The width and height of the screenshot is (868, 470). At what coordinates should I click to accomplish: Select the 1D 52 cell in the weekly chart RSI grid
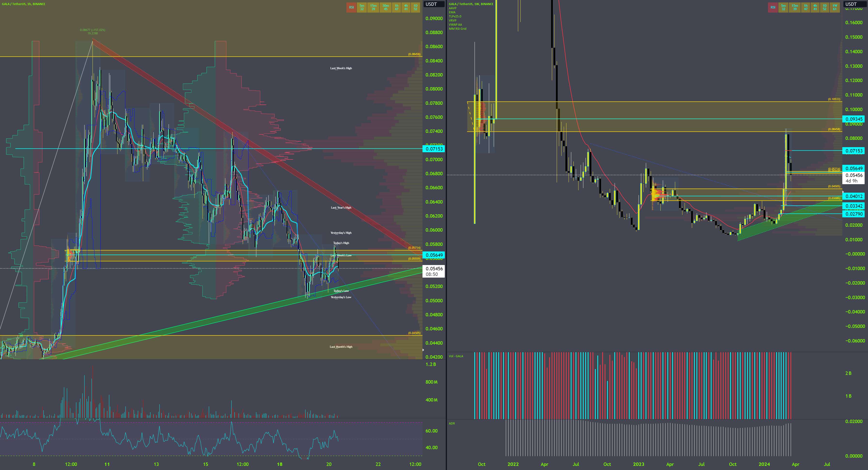click(x=825, y=8)
